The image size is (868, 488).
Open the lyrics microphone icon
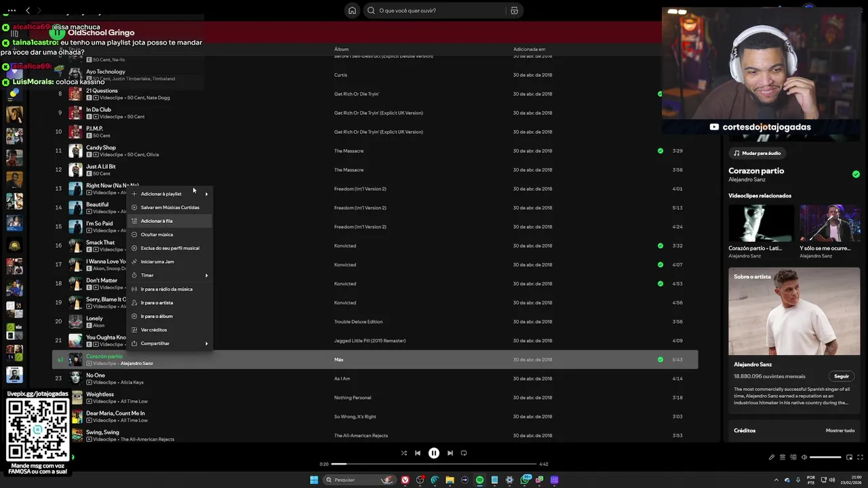[772, 457]
